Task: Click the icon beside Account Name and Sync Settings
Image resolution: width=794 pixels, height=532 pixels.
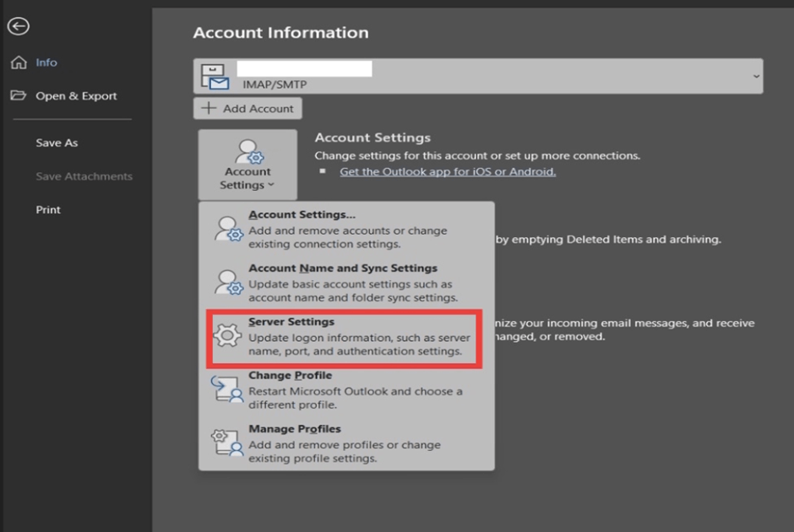Action: click(228, 282)
